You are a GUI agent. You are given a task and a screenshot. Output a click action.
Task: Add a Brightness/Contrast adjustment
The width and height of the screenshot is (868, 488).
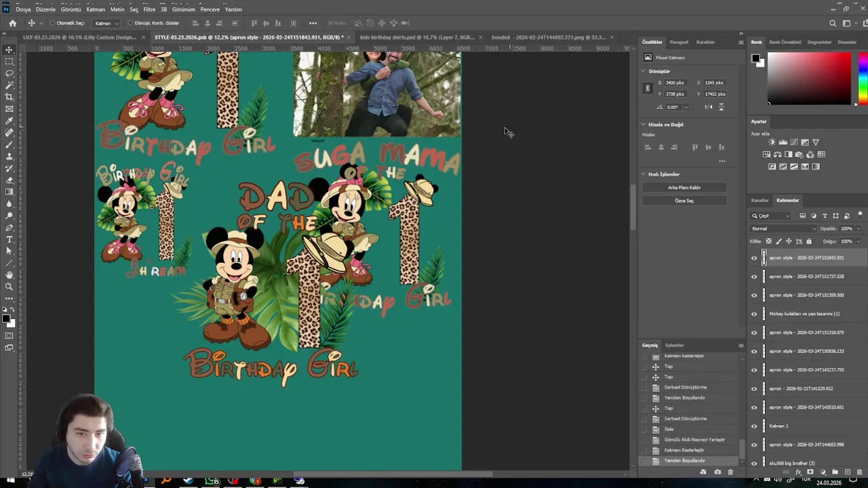pyautogui.click(x=772, y=142)
